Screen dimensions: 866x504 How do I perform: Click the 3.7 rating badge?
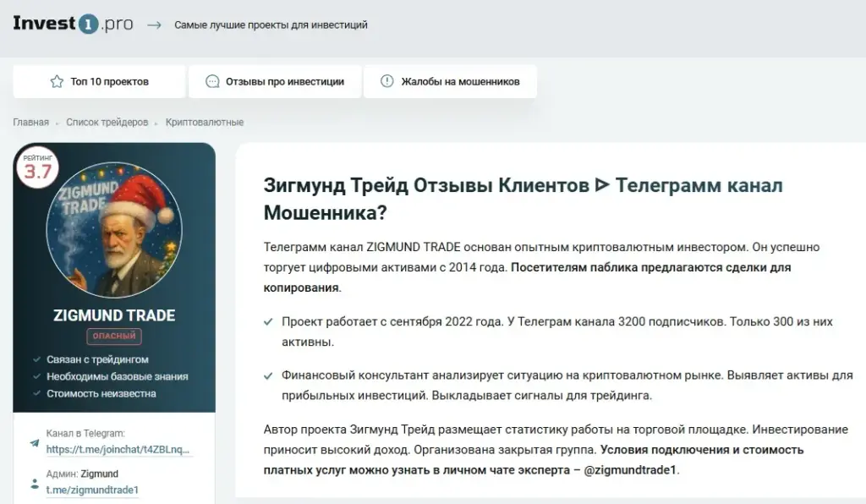coord(37,167)
